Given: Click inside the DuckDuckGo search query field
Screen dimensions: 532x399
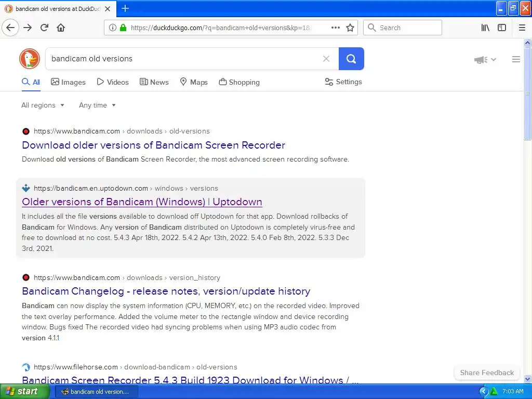Looking at the screenshot, I should coord(183,59).
